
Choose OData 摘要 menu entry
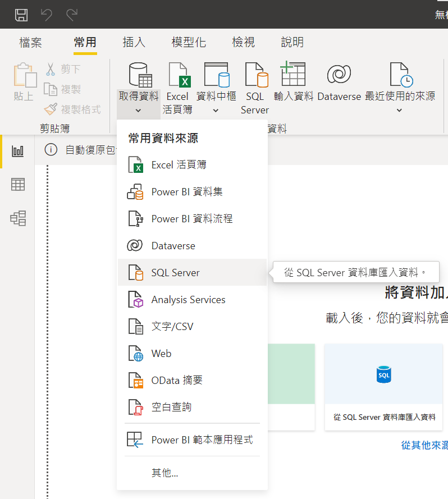192,381
